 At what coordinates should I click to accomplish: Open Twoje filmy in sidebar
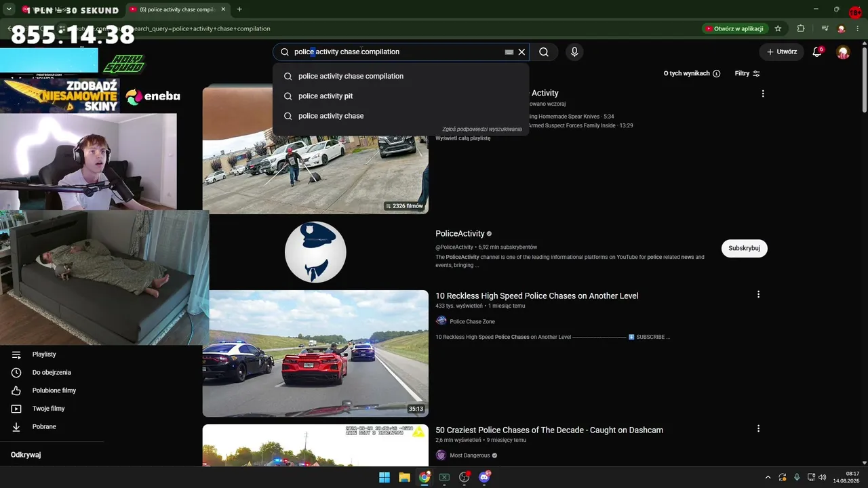click(48, 409)
